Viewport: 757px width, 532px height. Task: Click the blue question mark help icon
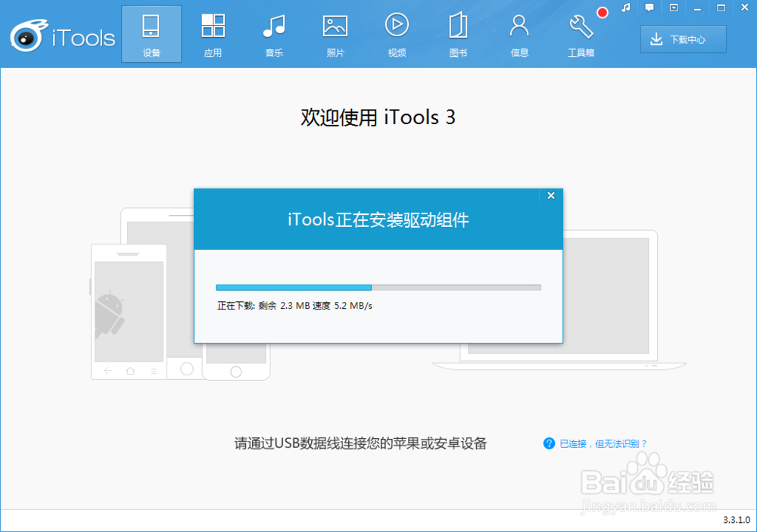[x=549, y=443]
